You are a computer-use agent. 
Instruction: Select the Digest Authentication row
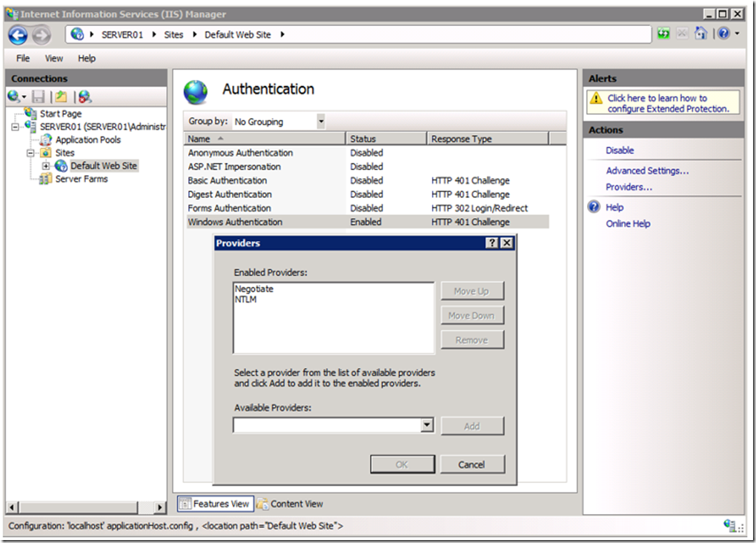coord(366,194)
